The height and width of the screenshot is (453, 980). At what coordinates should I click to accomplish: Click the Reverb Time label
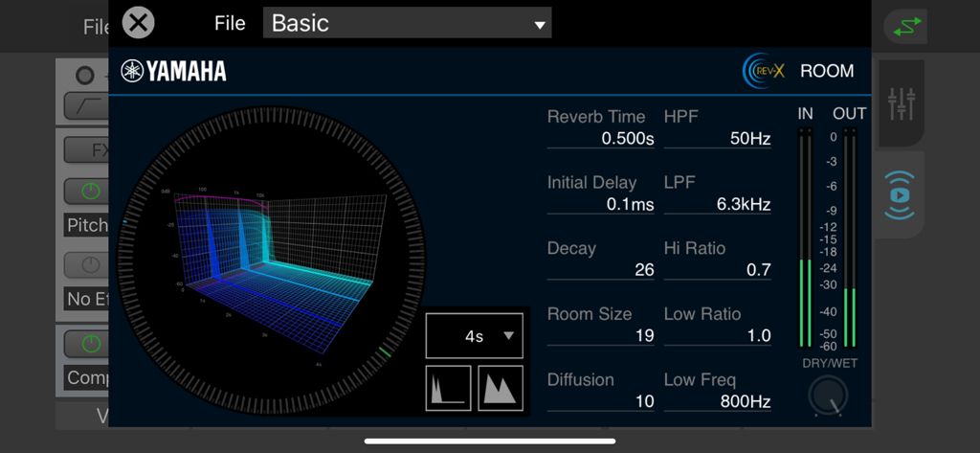click(596, 117)
